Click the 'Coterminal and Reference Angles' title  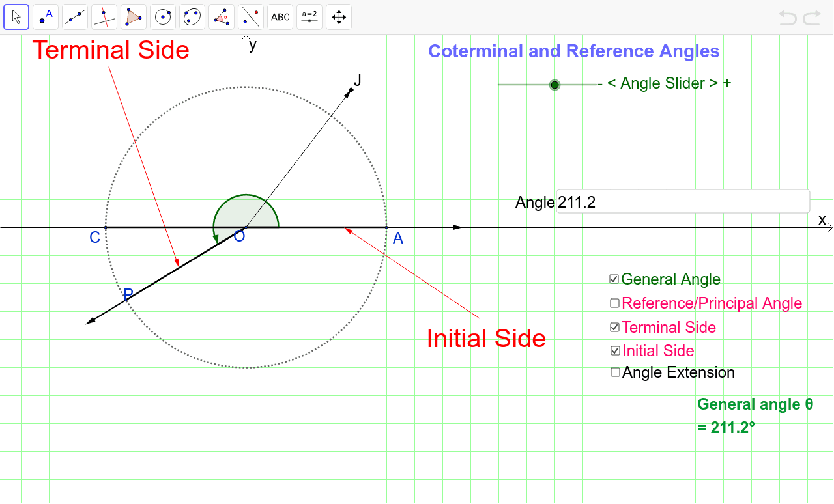573,51
